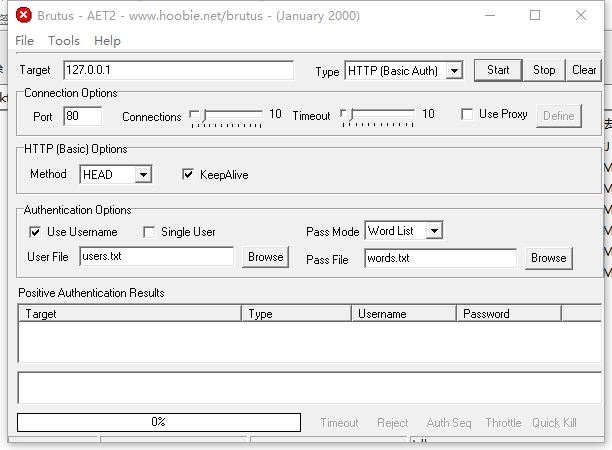Toggle the Use Username checkbox
Screen dimensions: 612x450
(35, 232)
